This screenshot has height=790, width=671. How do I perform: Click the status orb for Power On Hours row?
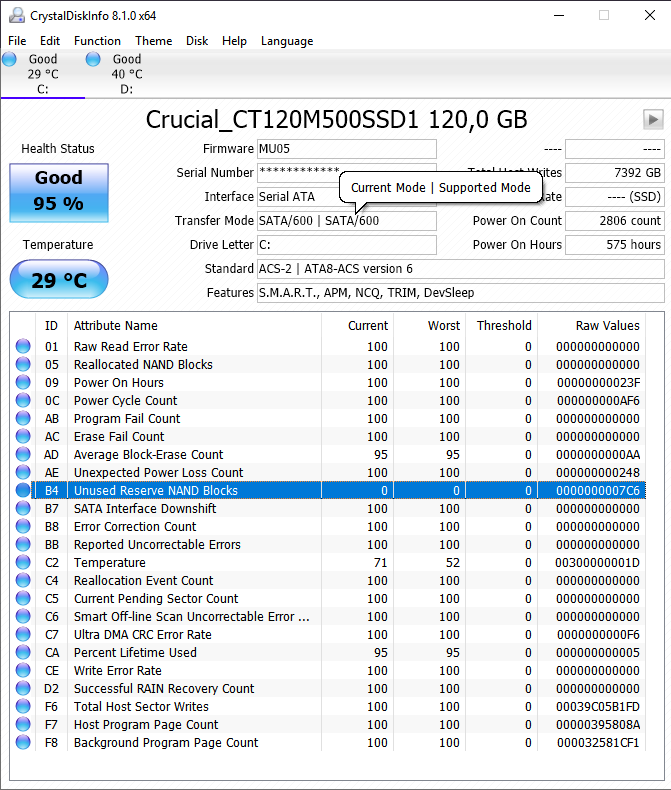[23, 382]
